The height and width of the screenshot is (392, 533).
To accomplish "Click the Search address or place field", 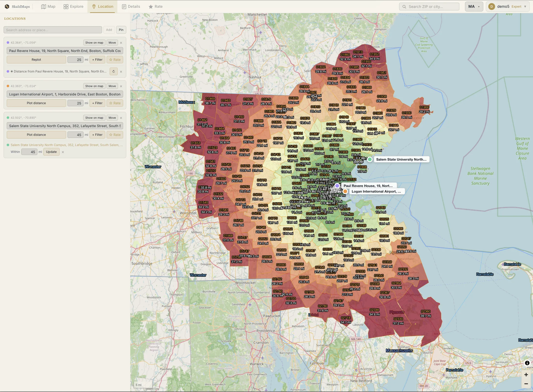I will (53, 30).
